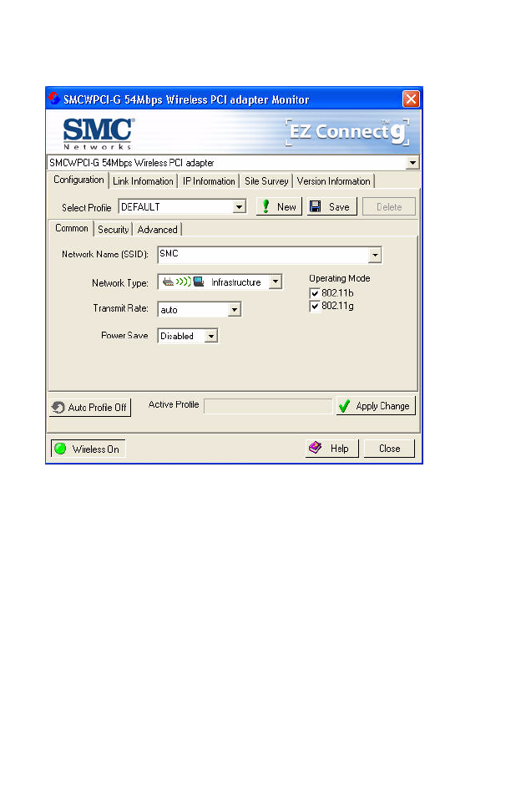This screenshot has width=526, height=812.
Task: Click the Network Name SSID text field
Action: [263, 255]
